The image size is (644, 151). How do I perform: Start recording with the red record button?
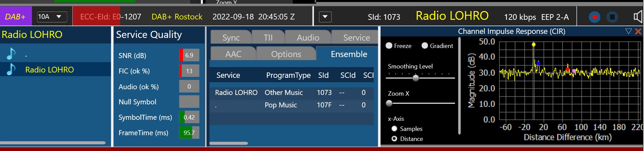tap(594, 17)
